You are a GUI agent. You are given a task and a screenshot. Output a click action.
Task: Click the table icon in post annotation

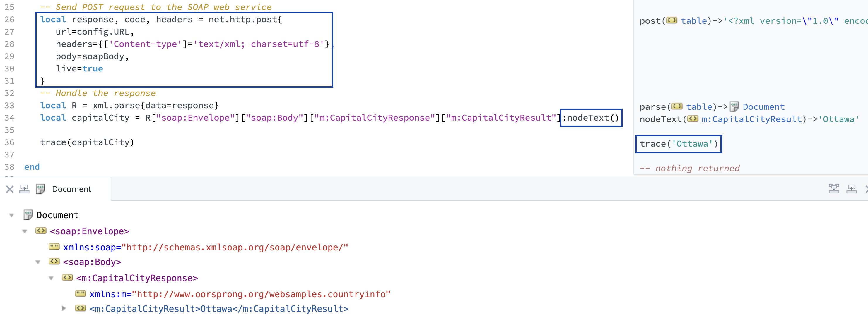pos(671,20)
